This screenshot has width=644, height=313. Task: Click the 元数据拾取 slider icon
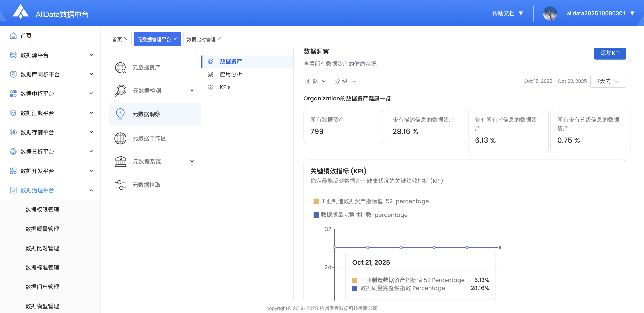pyautogui.click(x=120, y=185)
